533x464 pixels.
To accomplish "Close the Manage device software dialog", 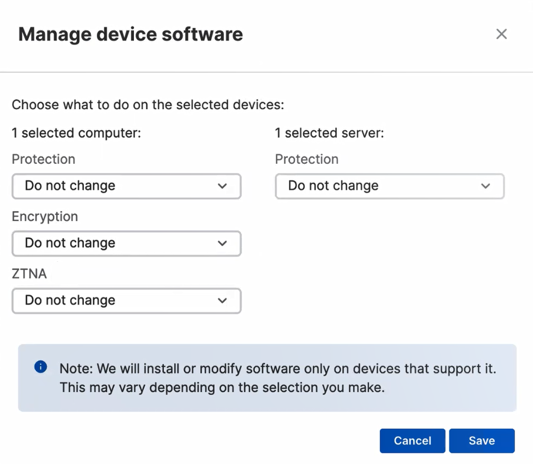I will 501,34.
